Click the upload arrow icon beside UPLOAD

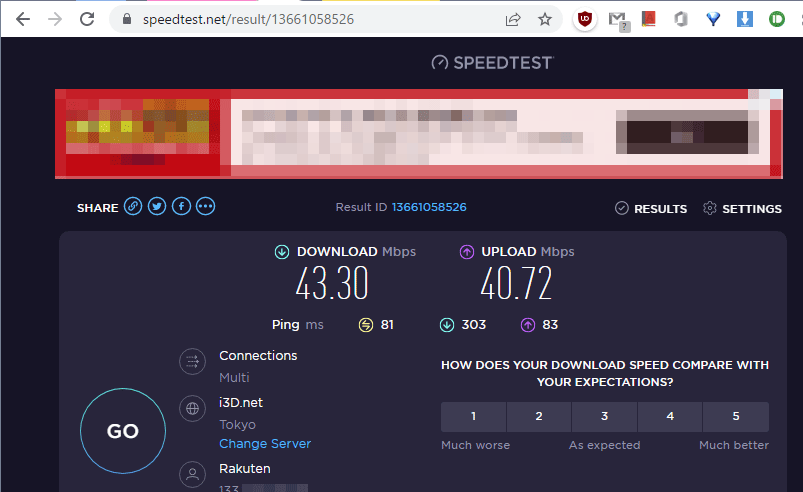click(x=467, y=252)
